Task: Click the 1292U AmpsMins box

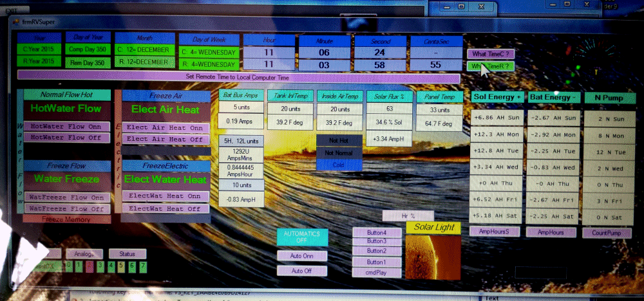Action: [x=241, y=154]
